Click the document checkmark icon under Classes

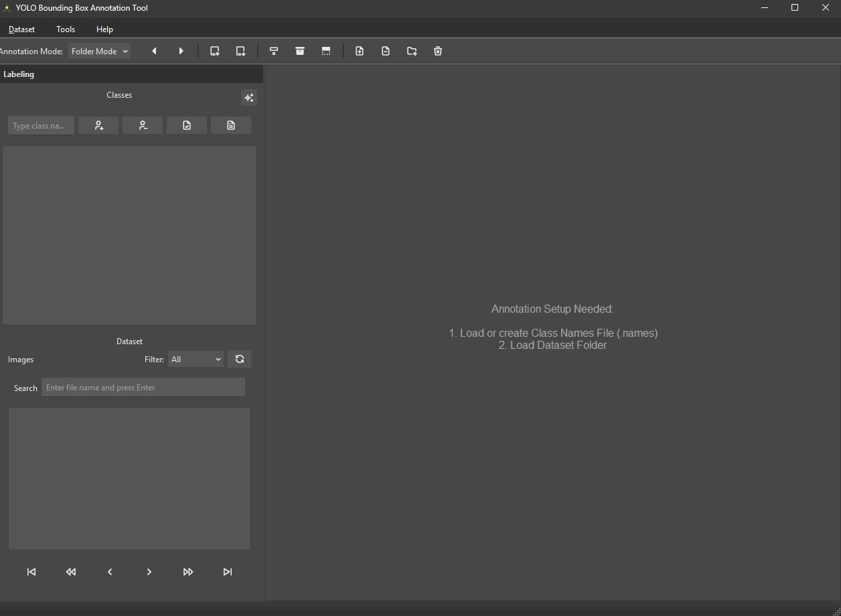pos(187,125)
